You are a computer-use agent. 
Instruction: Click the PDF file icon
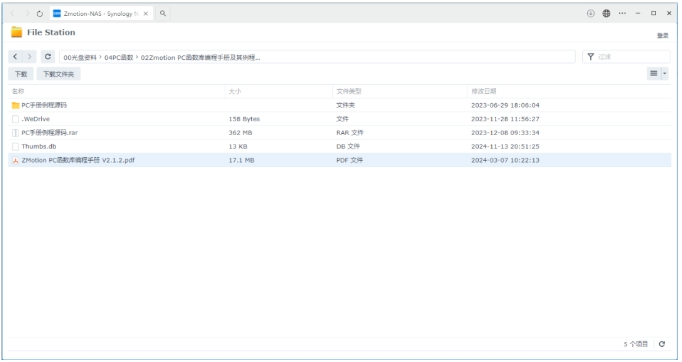(x=16, y=161)
